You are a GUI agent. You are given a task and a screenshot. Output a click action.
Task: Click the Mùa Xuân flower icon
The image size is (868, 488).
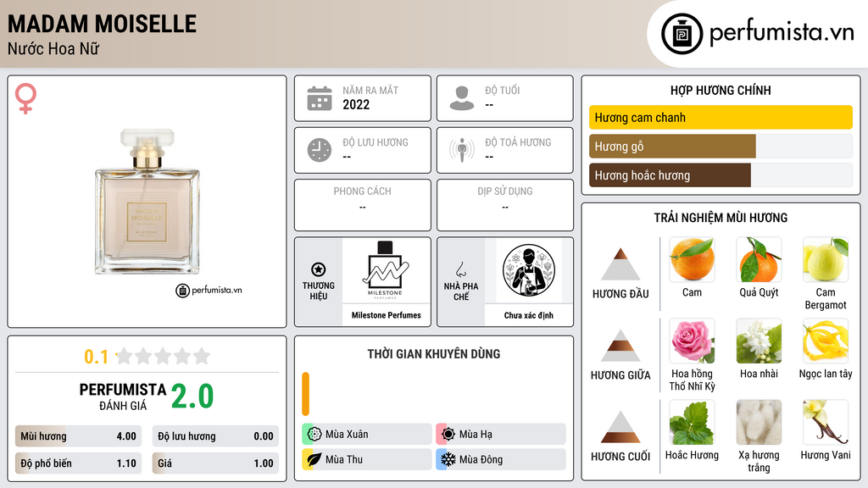click(x=314, y=434)
